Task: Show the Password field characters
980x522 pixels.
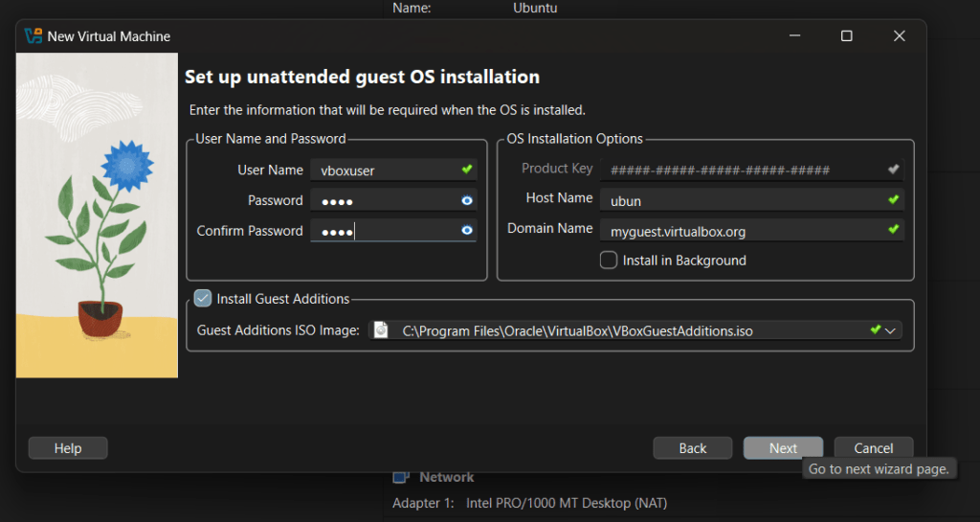Action: [x=466, y=201]
